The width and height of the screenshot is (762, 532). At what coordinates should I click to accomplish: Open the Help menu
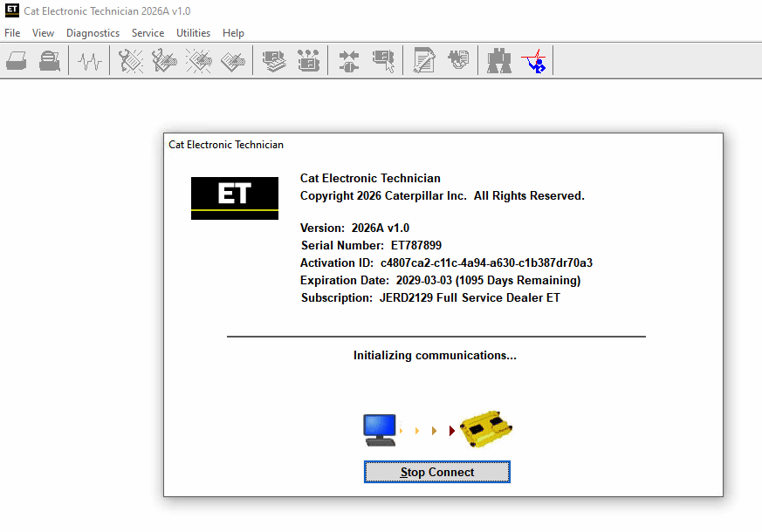(x=233, y=33)
